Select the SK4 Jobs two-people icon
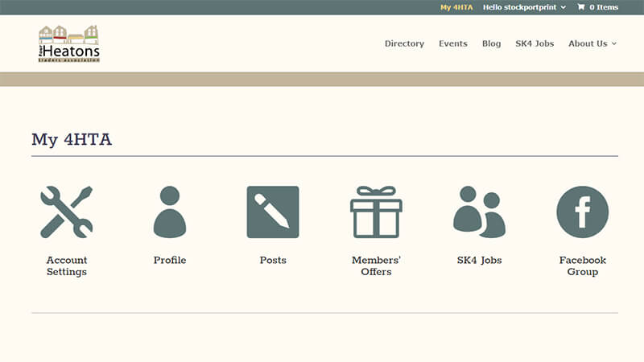This screenshot has height=362, width=644. (479, 212)
